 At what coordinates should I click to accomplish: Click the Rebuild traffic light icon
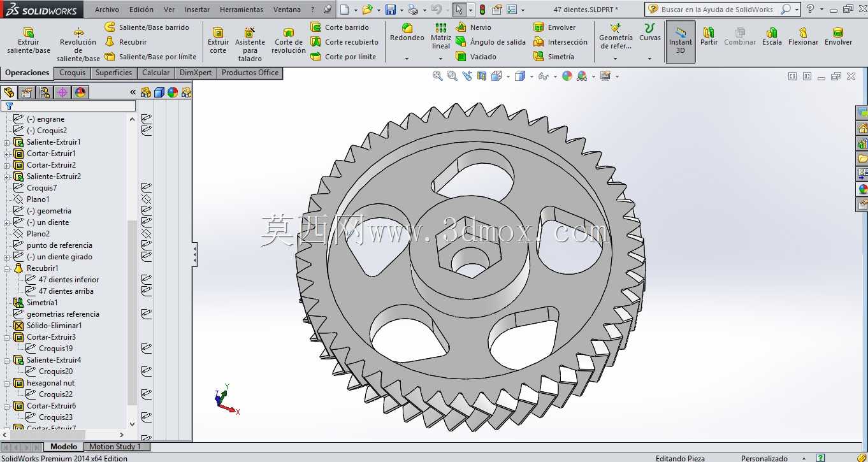click(482, 10)
